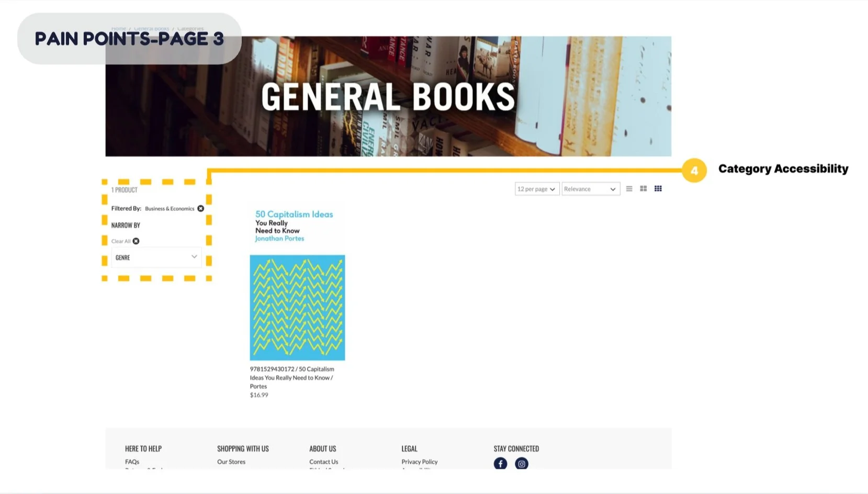868x494 pixels.
Task: Switch to list view icon
Action: point(629,189)
